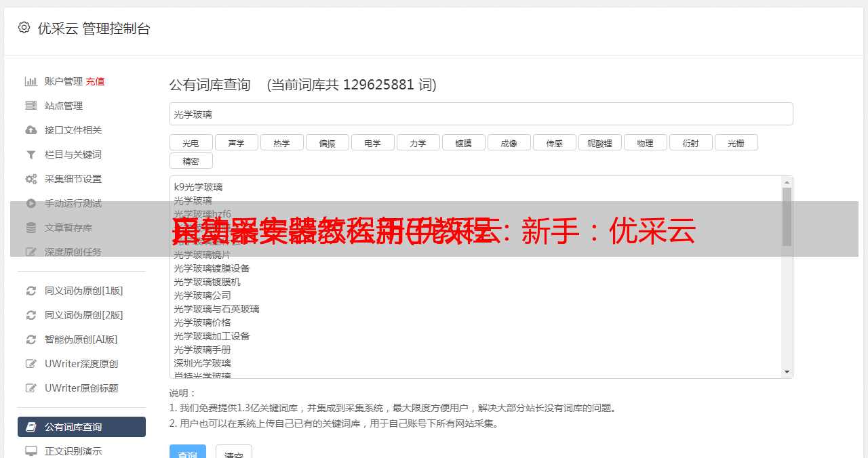The image size is (868, 458).
Task: Select the 偏振 tag button
Action: pyautogui.click(x=327, y=142)
